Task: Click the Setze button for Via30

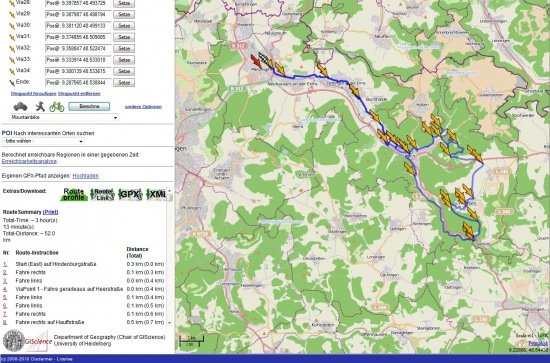Action: point(124,26)
